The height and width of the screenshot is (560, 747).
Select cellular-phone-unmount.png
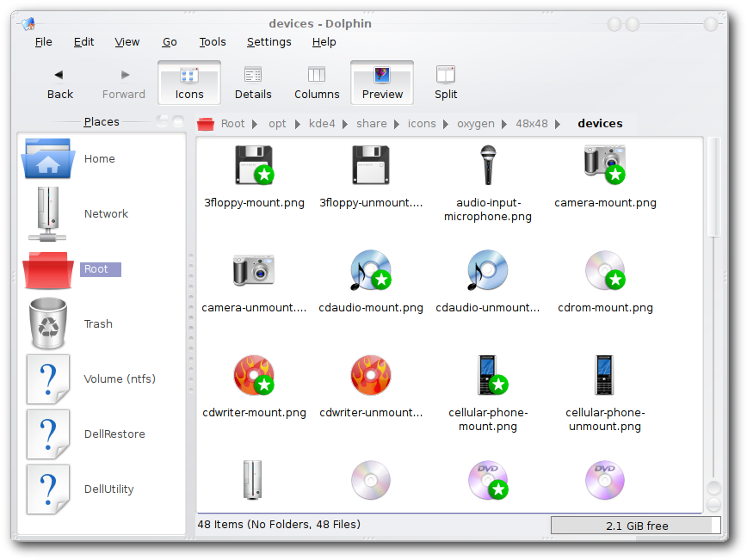coord(605,375)
